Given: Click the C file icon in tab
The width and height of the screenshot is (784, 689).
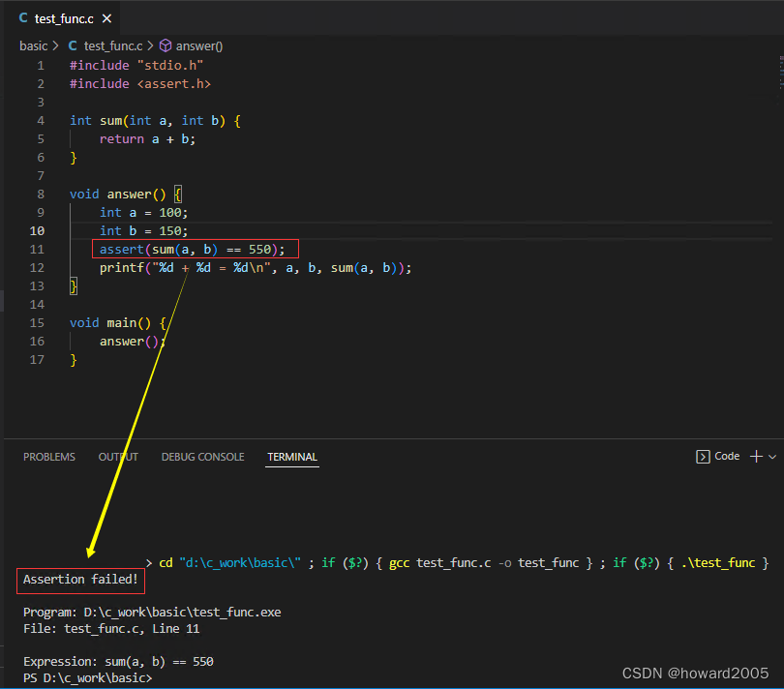Looking at the screenshot, I should pyautogui.click(x=23, y=18).
